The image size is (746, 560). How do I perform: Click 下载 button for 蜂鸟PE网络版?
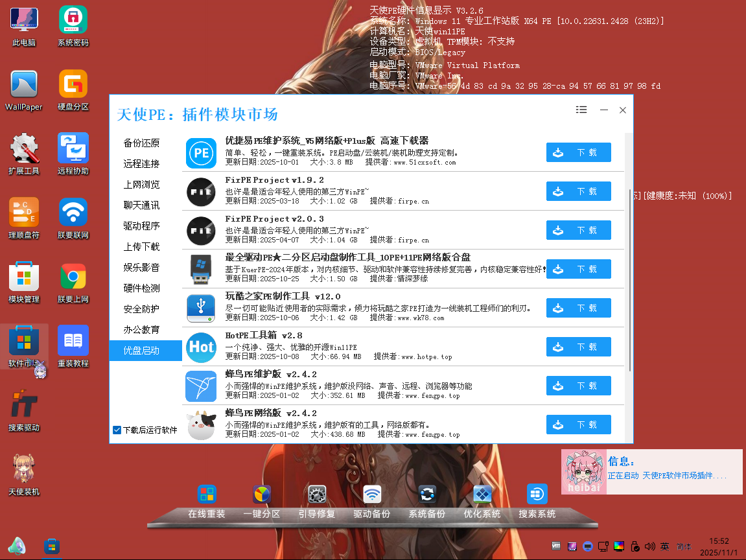(578, 425)
